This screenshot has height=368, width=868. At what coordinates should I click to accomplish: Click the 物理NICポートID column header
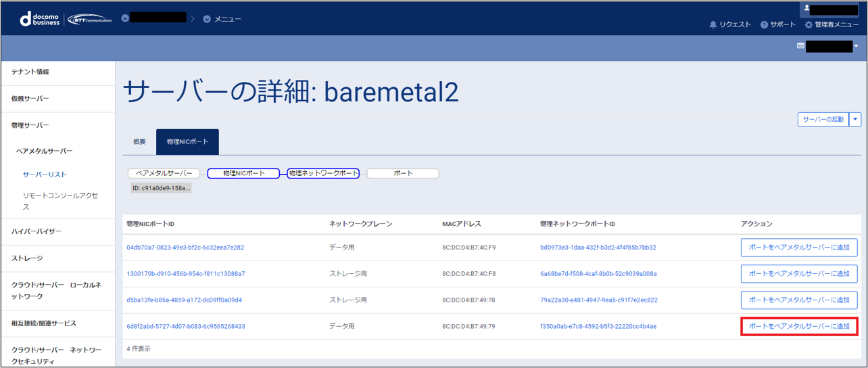[x=151, y=224]
